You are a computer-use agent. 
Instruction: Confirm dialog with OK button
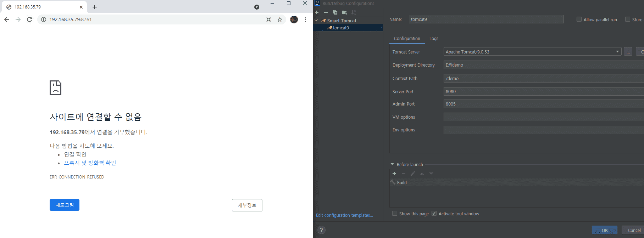point(605,230)
